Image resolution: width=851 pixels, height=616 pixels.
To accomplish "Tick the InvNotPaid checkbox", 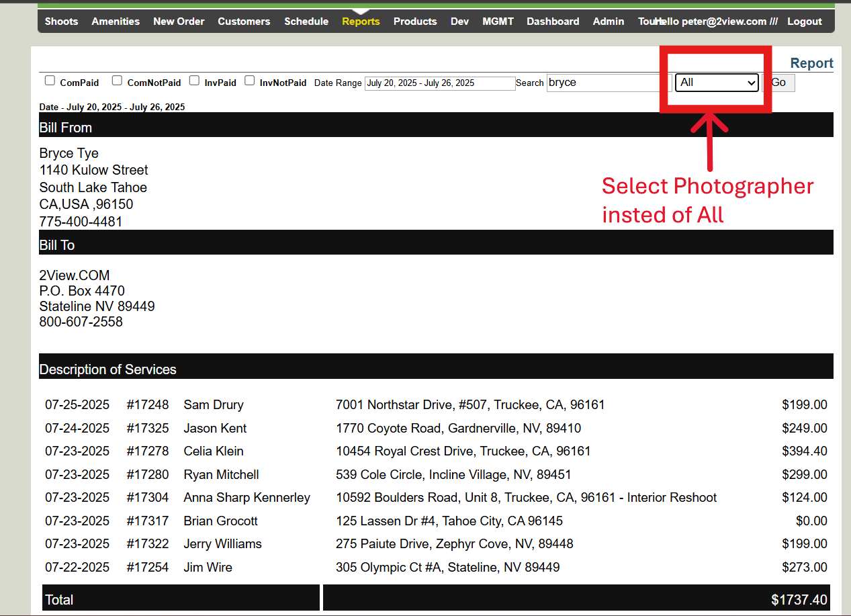I will [x=249, y=81].
